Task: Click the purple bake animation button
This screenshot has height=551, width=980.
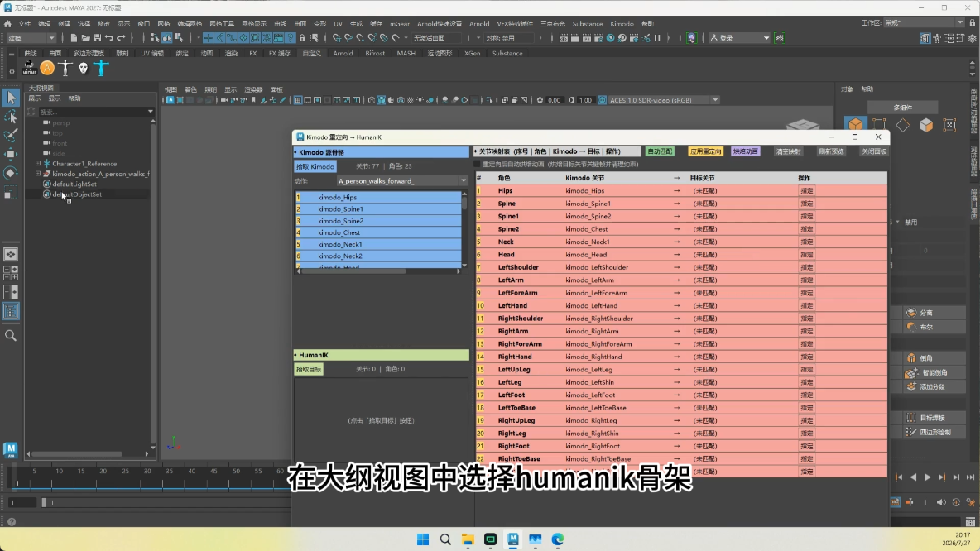Action: (745, 151)
